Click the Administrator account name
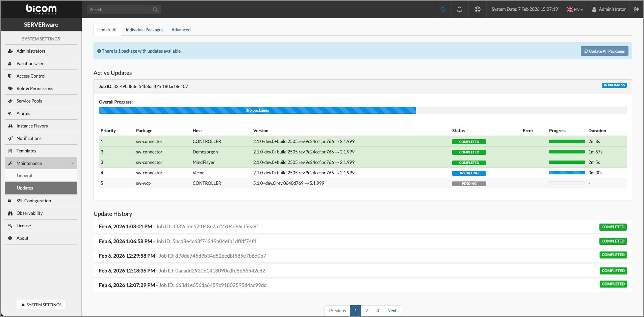The height and width of the screenshot is (317, 644). pyautogui.click(x=612, y=9)
